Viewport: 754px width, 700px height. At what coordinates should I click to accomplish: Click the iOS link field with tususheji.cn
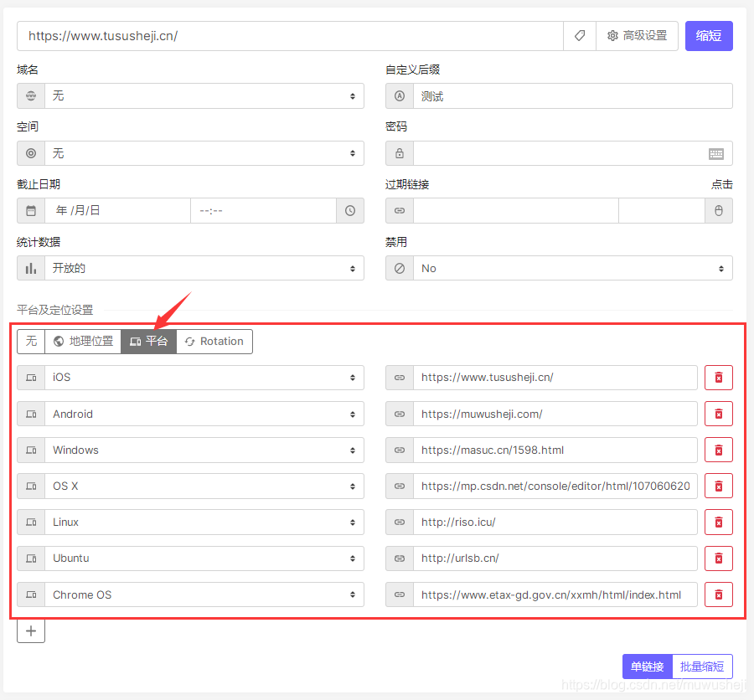(555, 378)
